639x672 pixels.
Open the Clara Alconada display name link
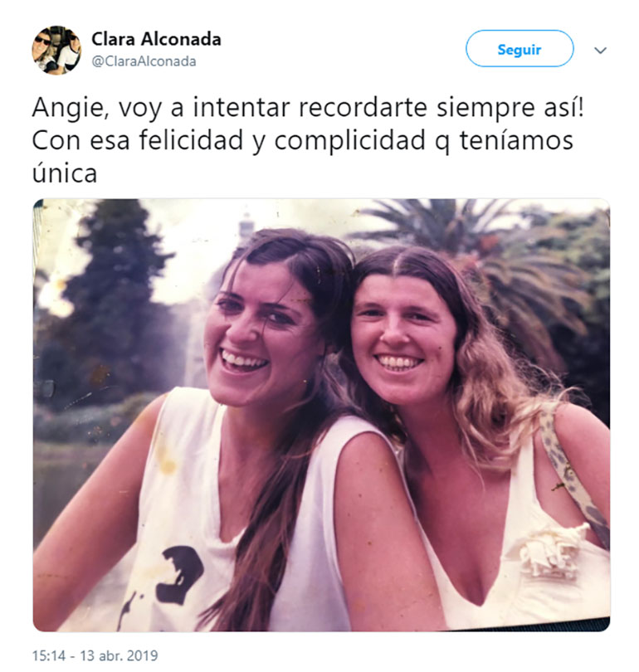coord(156,39)
